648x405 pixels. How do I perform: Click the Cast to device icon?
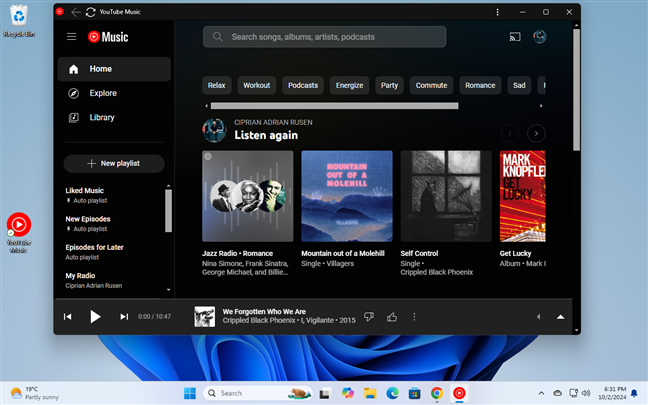click(515, 37)
